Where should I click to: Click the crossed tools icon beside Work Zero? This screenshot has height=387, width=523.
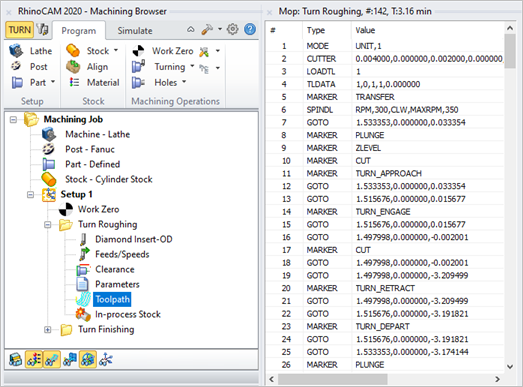click(204, 51)
